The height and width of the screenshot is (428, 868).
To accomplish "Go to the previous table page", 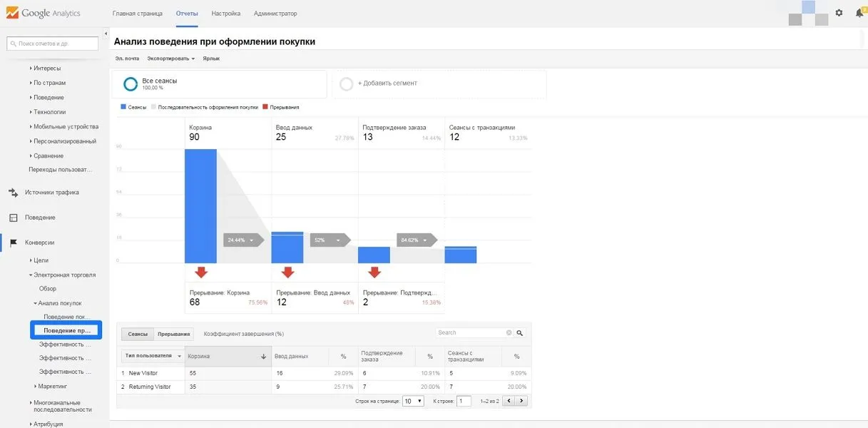I will coord(509,401).
